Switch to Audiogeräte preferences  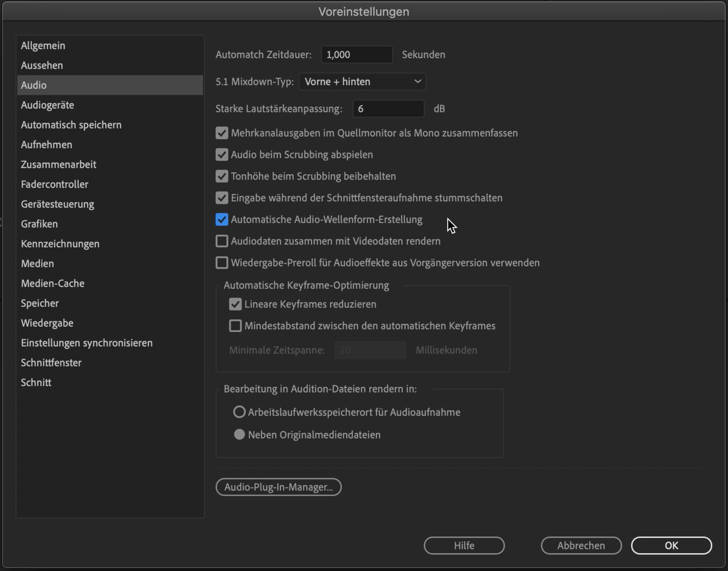point(47,105)
